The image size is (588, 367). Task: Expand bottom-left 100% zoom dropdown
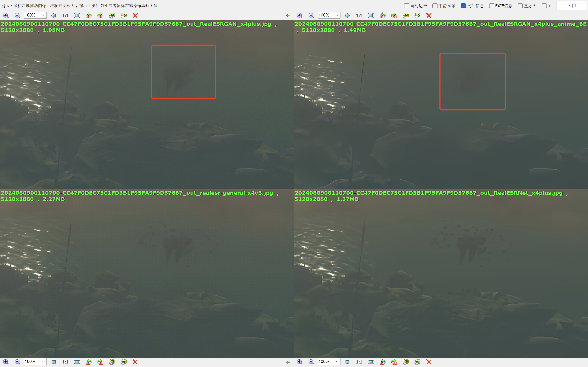[x=43, y=362]
